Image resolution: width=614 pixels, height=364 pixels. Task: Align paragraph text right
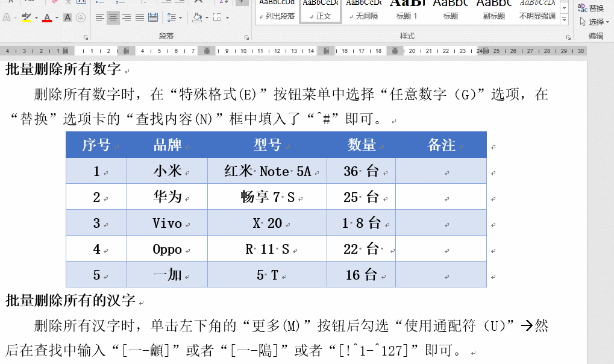coord(127,17)
